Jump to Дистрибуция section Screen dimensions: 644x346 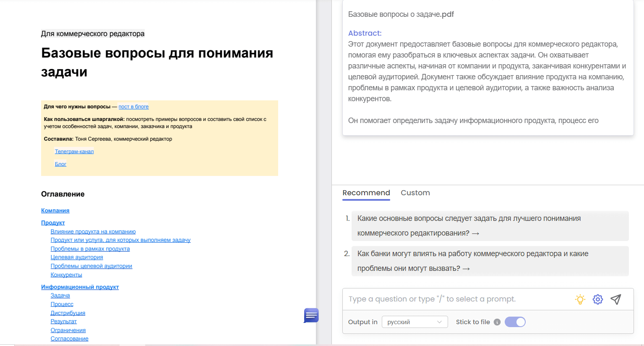(68, 313)
